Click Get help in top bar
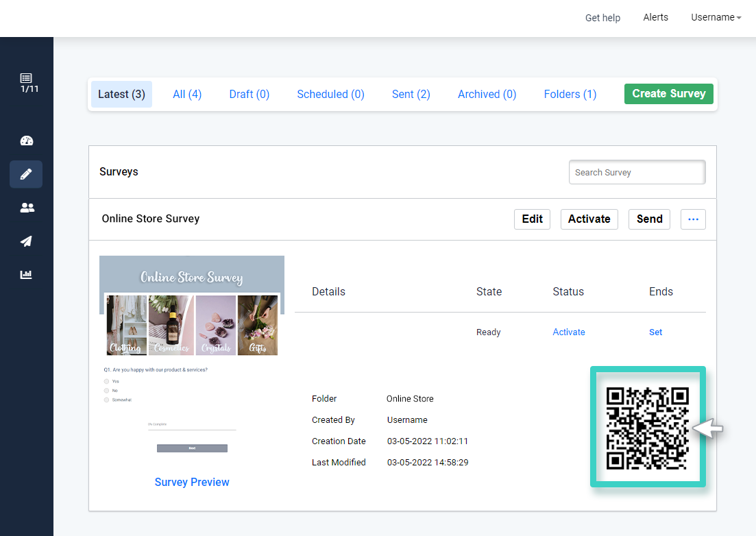Image resolution: width=756 pixels, height=536 pixels. click(x=602, y=18)
